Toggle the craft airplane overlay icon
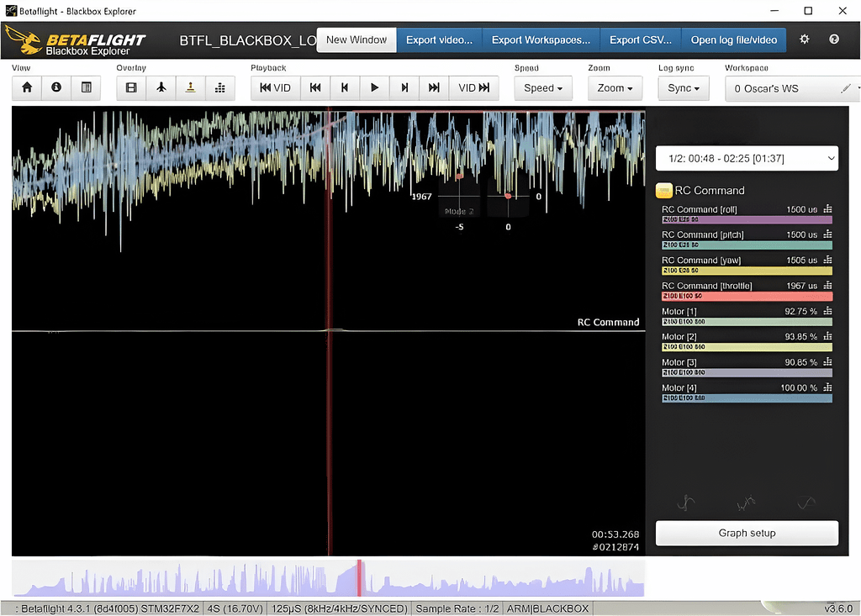The height and width of the screenshot is (616, 861). coord(161,88)
